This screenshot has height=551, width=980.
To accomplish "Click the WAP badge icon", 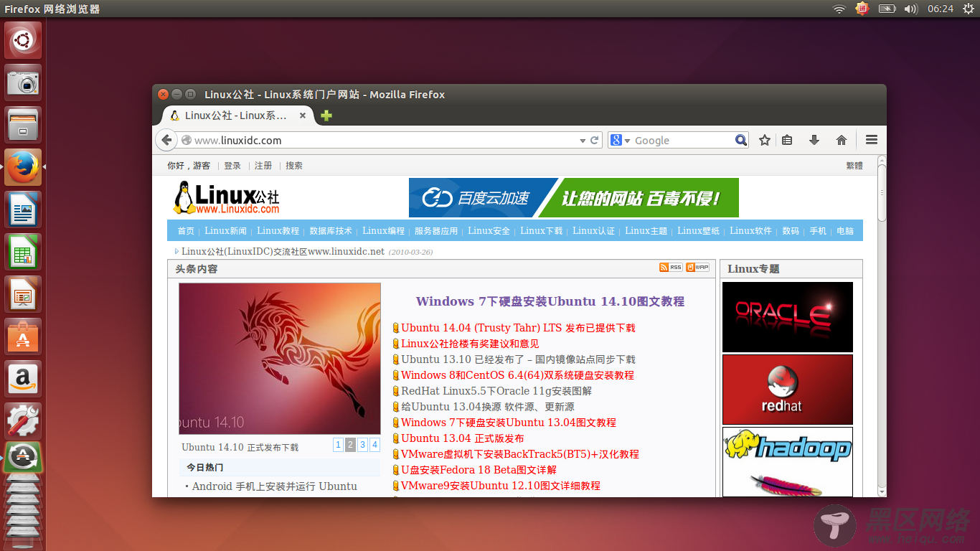I will pyautogui.click(x=697, y=267).
